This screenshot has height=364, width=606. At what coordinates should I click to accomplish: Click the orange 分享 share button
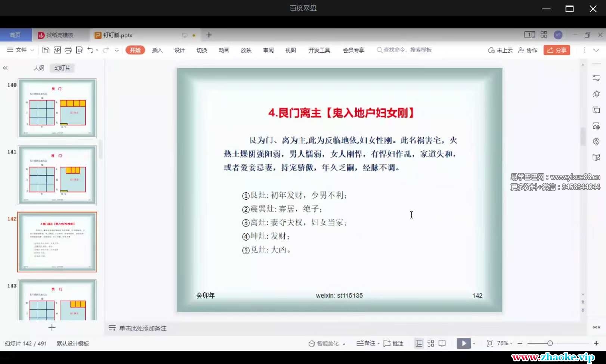coord(557,50)
